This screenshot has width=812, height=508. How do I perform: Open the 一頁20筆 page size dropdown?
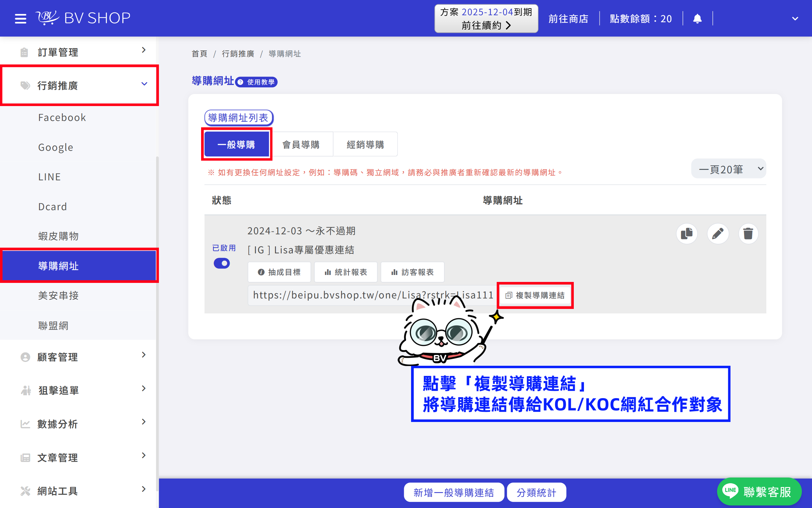coord(729,169)
